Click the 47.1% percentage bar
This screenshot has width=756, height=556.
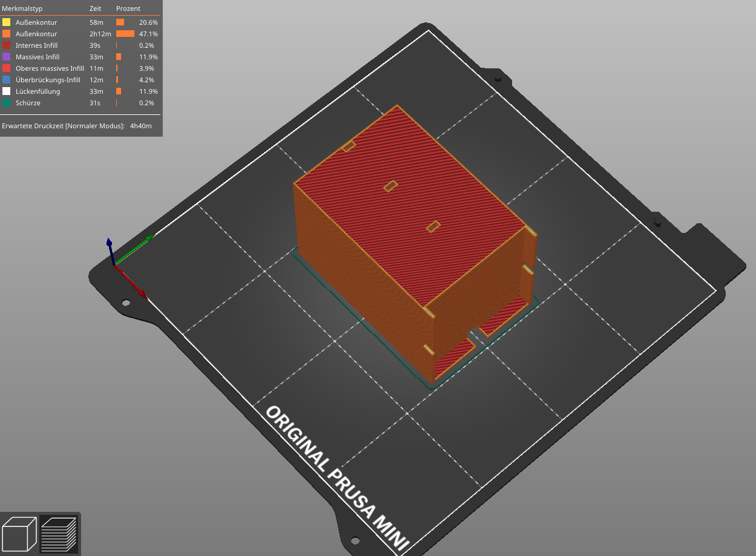pos(125,34)
